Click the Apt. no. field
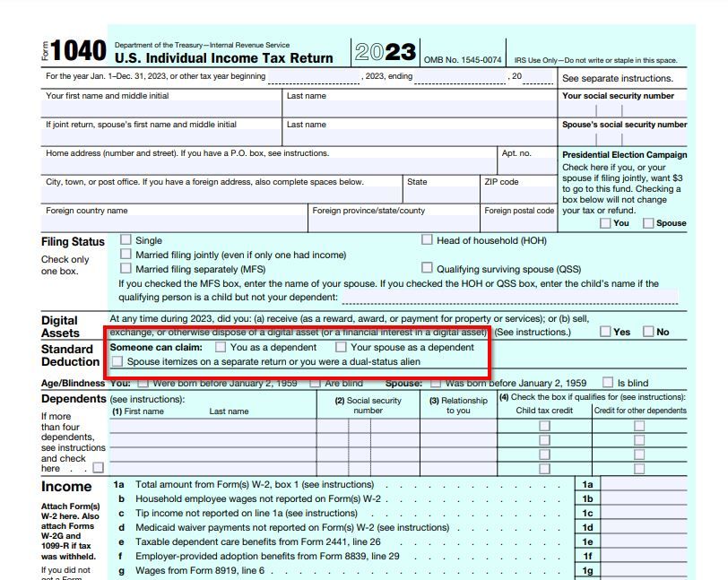This screenshot has height=580, width=728. [x=527, y=166]
